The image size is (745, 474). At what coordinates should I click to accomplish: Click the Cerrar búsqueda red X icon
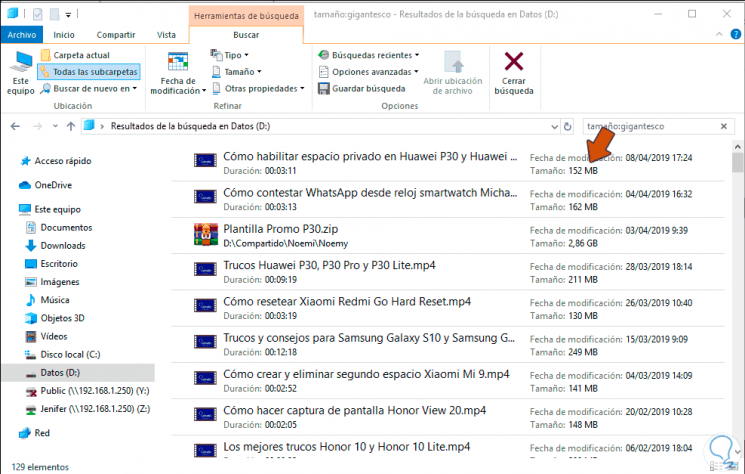click(x=514, y=61)
